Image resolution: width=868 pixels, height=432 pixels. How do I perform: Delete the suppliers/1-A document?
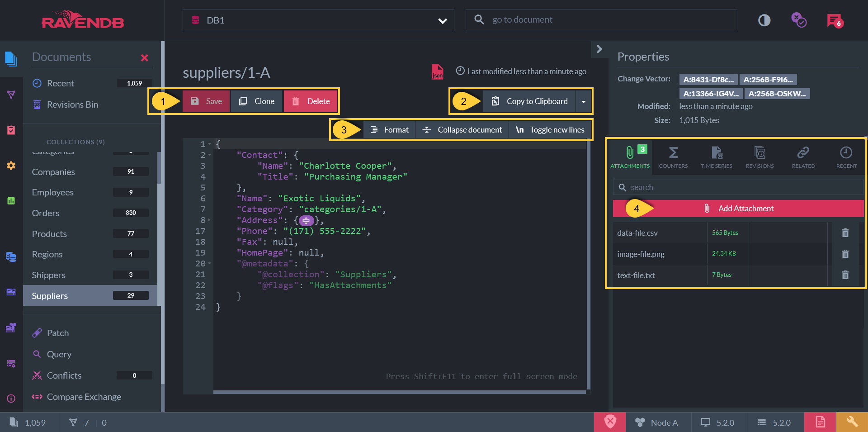tap(311, 101)
